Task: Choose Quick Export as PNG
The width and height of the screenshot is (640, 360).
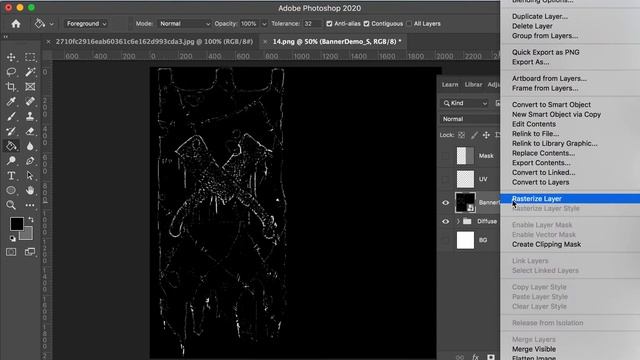Action: coord(546,52)
